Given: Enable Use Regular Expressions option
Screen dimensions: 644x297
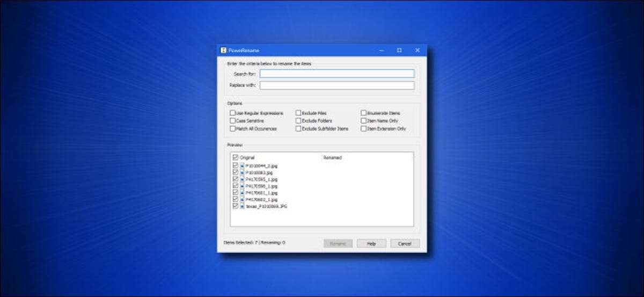Looking at the screenshot, I should (x=232, y=113).
